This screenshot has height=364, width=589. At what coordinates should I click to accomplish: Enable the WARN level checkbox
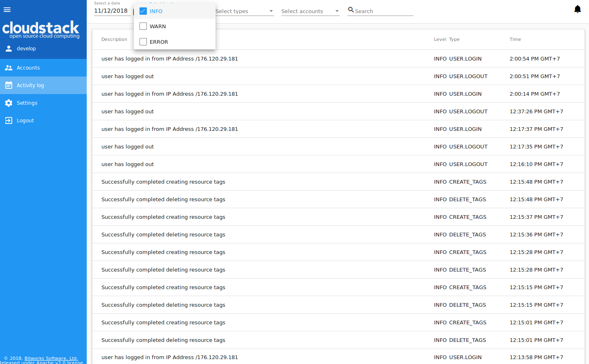click(143, 26)
